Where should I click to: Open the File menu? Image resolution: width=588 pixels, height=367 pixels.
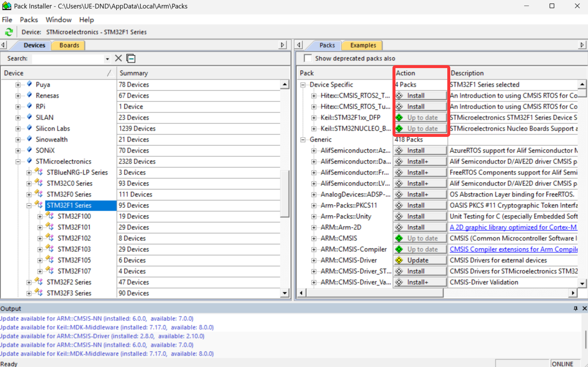click(7, 20)
